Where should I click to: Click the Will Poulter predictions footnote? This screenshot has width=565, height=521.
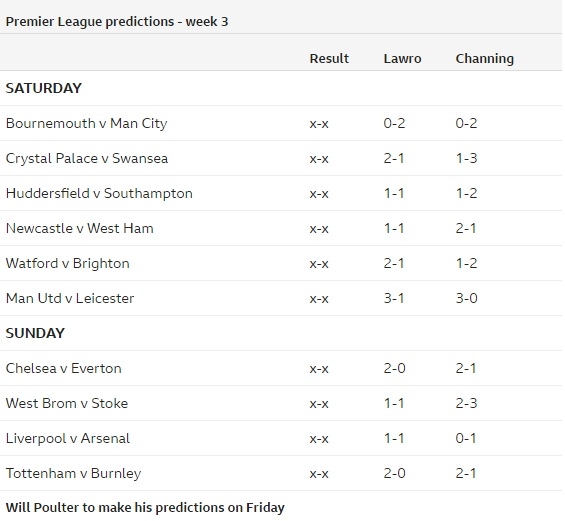tap(145, 507)
